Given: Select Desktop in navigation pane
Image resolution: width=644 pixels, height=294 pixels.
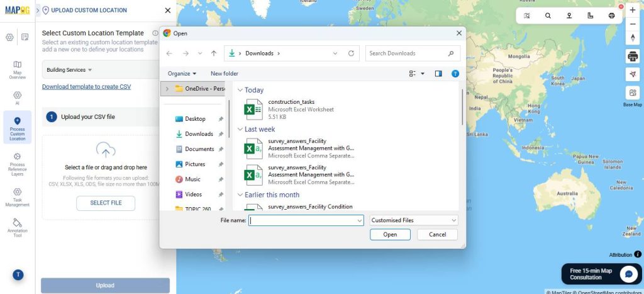Looking at the screenshot, I should point(195,119).
